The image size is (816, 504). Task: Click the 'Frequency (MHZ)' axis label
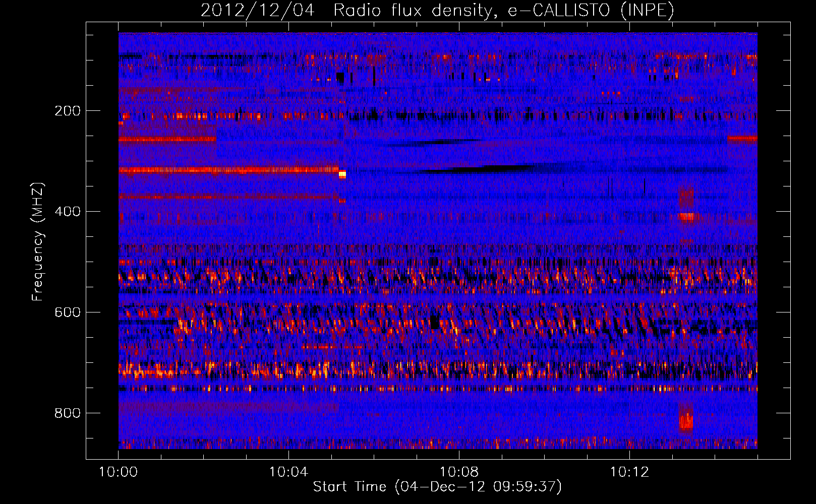tap(38, 242)
